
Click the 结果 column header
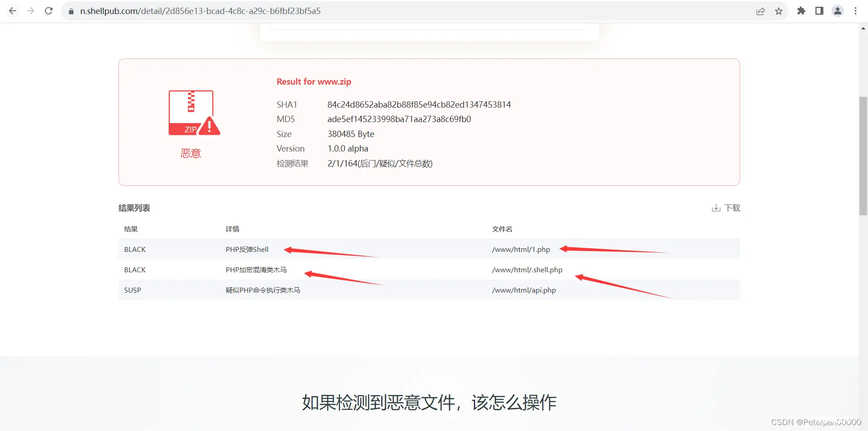coord(131,229)
